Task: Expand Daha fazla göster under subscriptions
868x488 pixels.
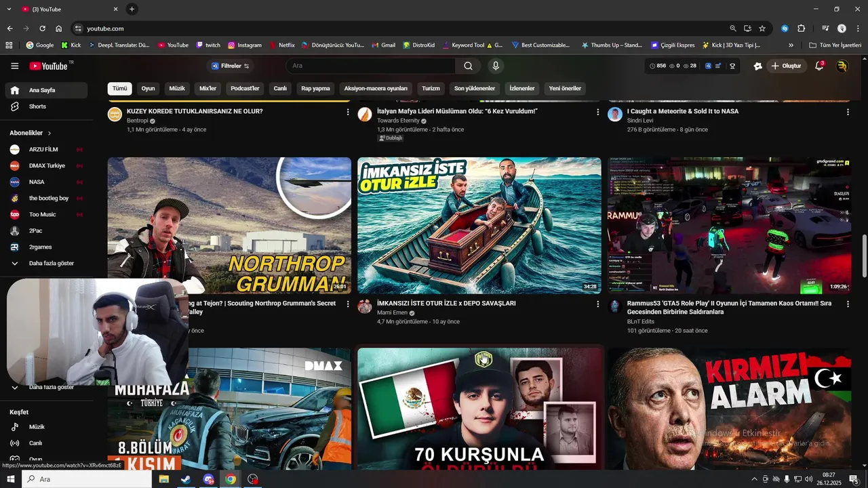Action: 47,263
